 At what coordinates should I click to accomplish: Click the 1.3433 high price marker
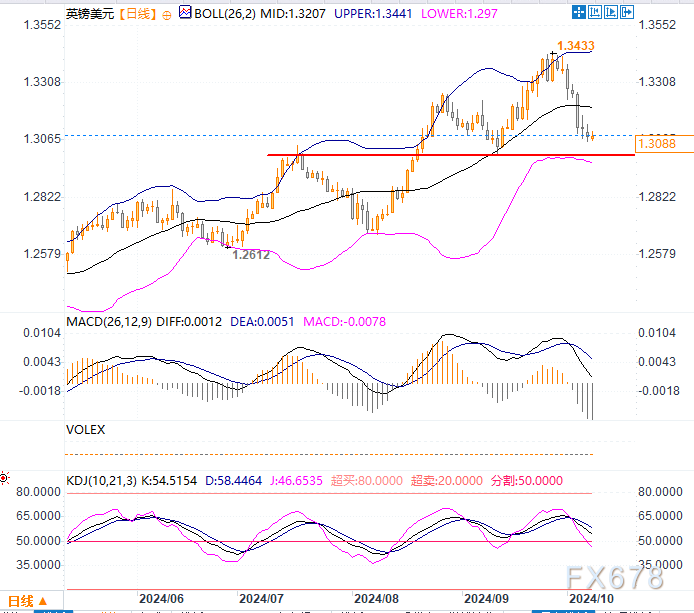click(575, 46)
